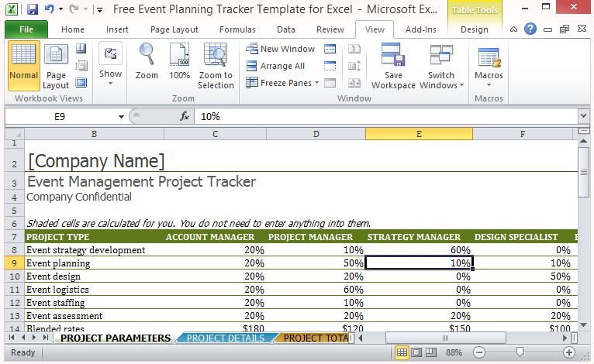The width and height of the screenshot is (594, 364).
Task: Click the [Company Name] cell
Action: (x=96, y=161)
